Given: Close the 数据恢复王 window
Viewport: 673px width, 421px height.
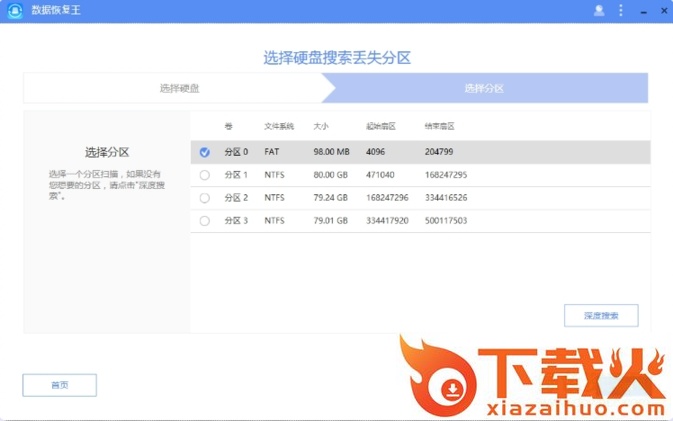Looking at the screenshot, I should pyautogui.click(x=664, y=10).
